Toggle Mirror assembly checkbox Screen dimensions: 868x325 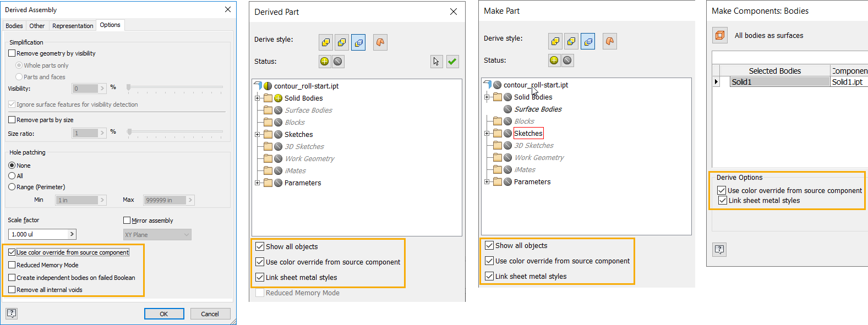click(127, 221)
